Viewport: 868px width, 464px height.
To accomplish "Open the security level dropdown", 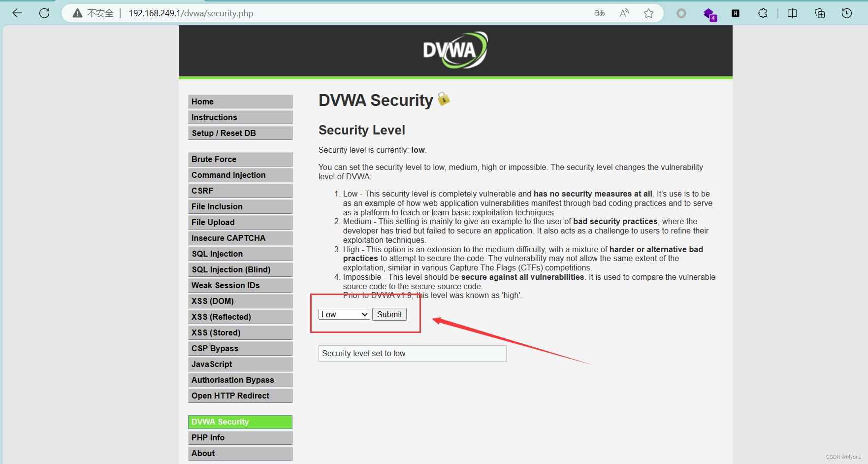I will (344, 314).
